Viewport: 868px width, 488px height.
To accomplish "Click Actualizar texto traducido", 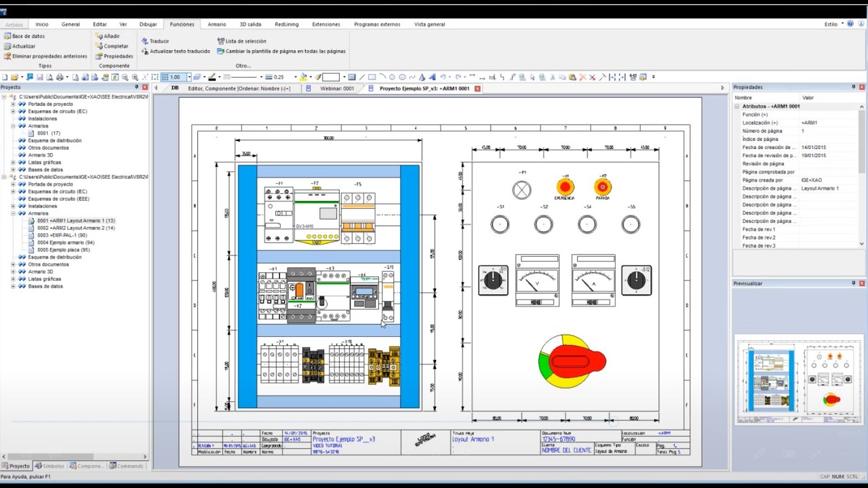I will pos(176,51).
